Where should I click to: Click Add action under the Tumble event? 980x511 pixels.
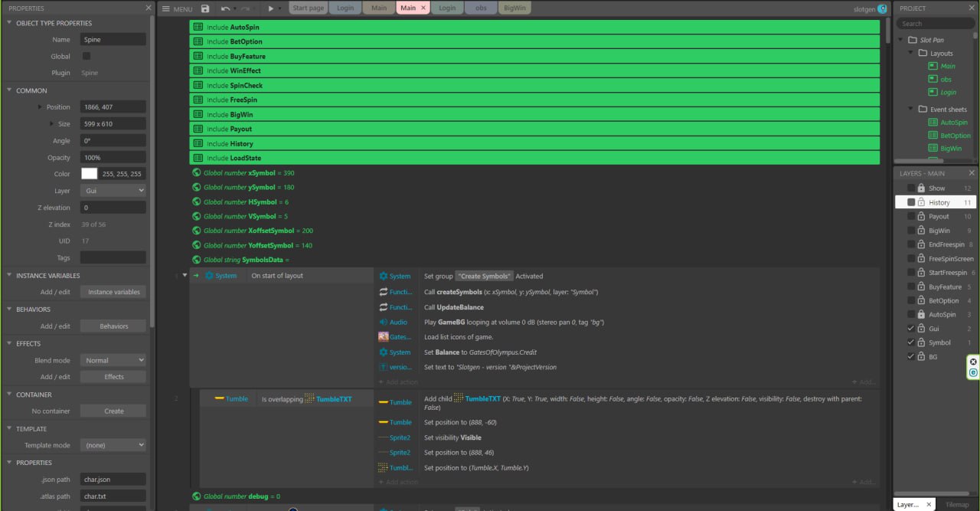pyautogui.click(x=398, y=482)
